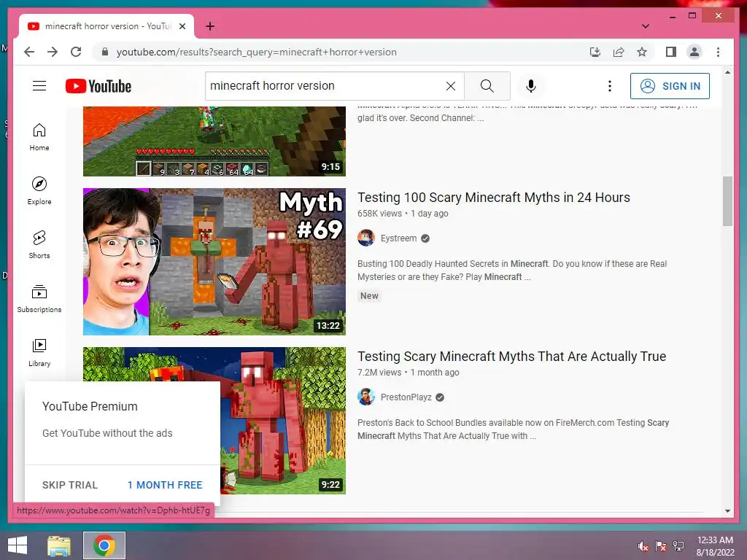Click 1 MONTH FREE offer
747x560 pixels.
point(165,485)
